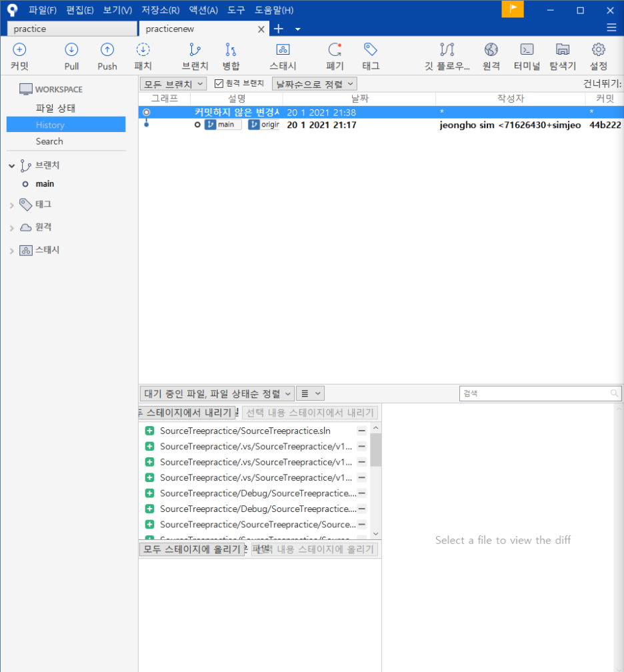
Task: Click the 날짜 column header
Action: pyautogui.click(x=359, y=99)
